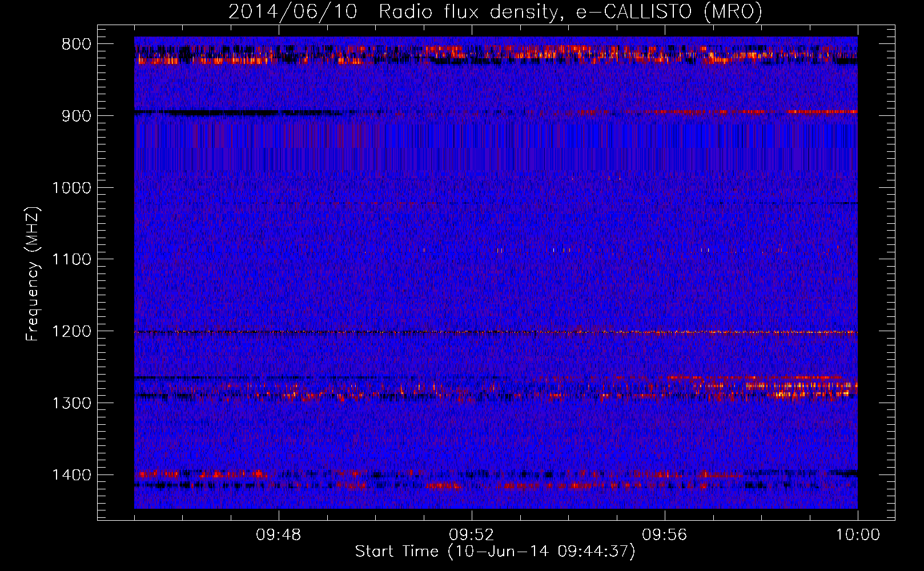
Task: Select the 900 frequency tick label
Action: [x=76, y=116]
